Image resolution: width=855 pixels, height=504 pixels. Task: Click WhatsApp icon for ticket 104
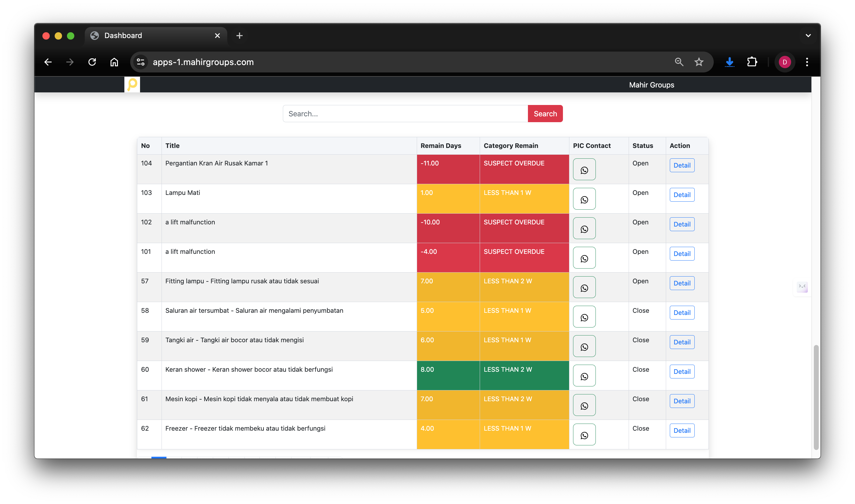coord(584,169)
